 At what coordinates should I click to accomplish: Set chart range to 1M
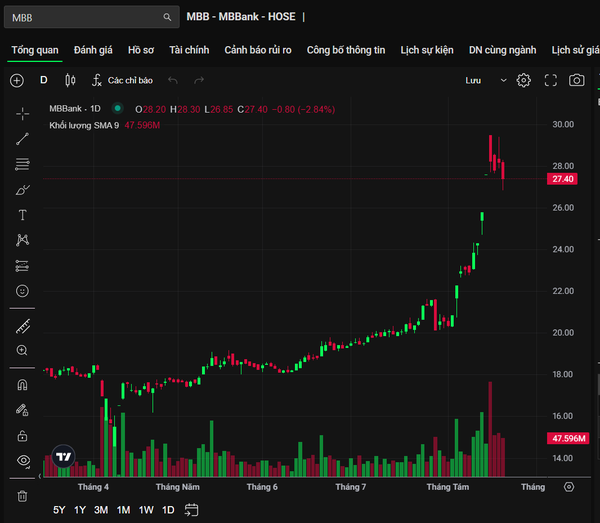point(123,510)
